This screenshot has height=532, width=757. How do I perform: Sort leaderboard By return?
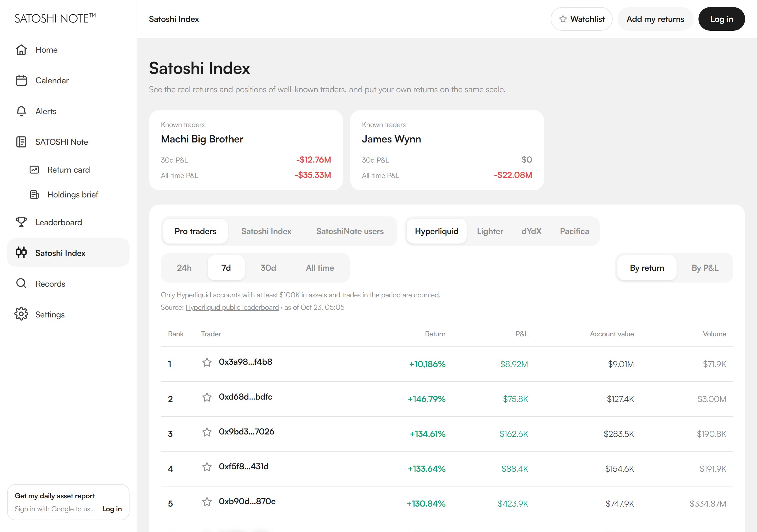(x=647, y=268)
